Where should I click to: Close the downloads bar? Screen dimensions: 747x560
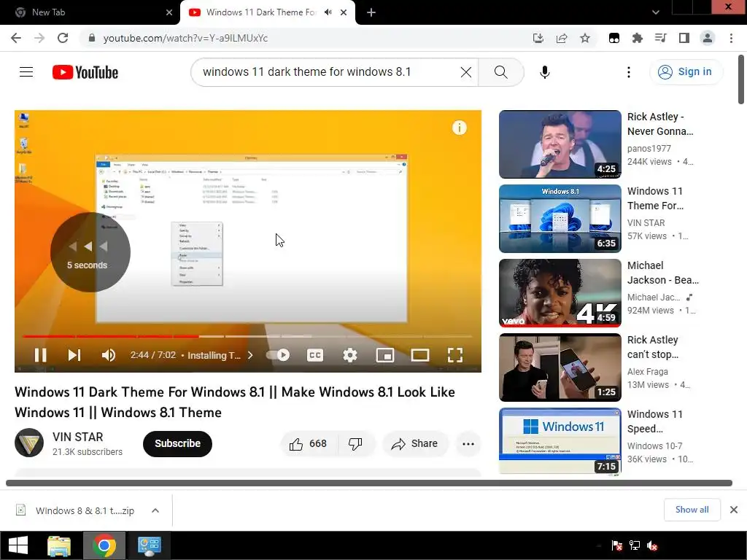[734, 510]
